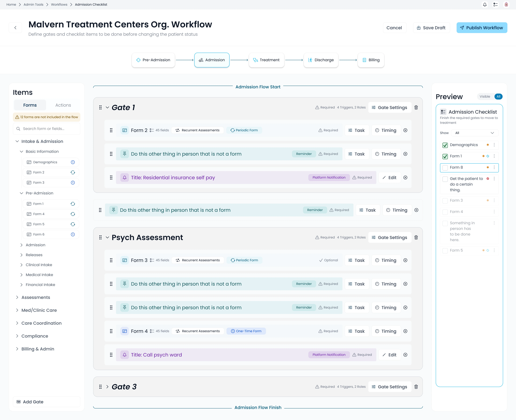Delete Gate 1 using its trash icon
Image resolution: width=516 pixels, height=420 pixels.
416,107
